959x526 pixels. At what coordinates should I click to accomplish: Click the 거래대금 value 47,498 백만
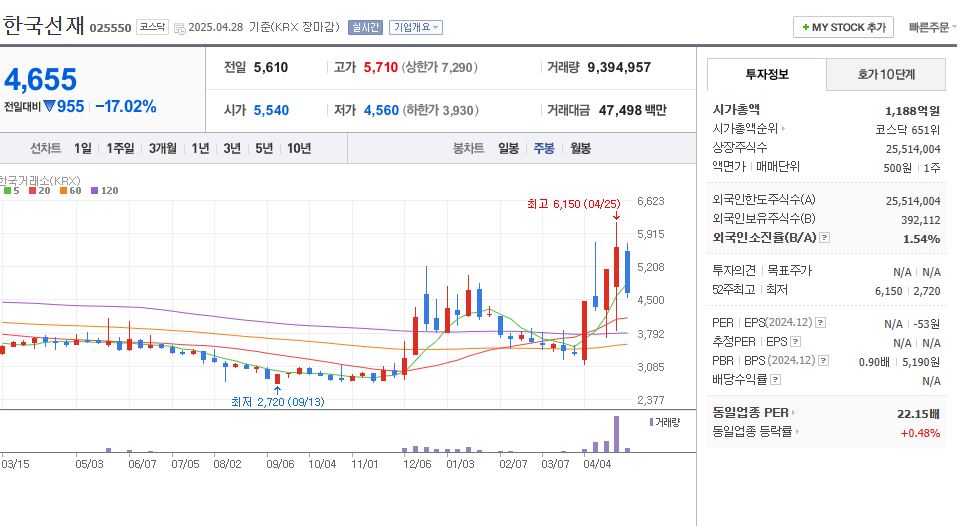632,110
